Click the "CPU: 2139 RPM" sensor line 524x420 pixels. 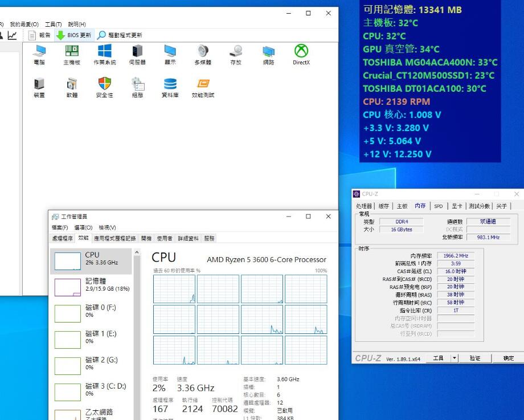(396, 101)
